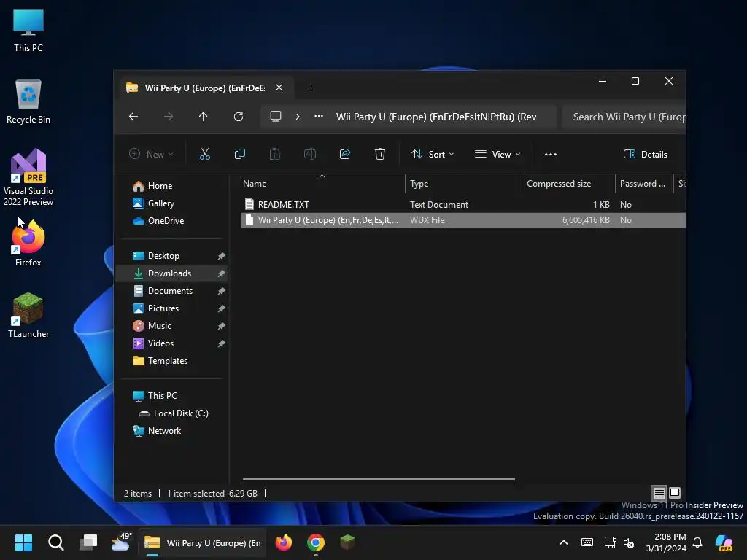747x560 pixels.
Task: Show hidden breadcrumb path ellipsis
Action: pyautogui.click(x=319, y=116)
